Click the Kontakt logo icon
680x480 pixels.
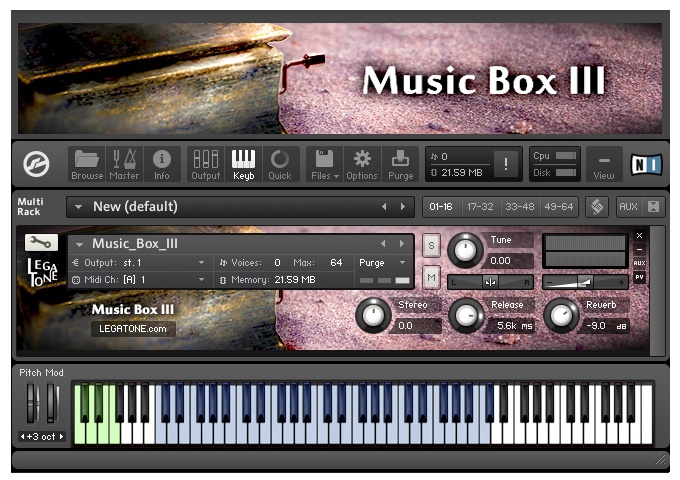[36, 164]
